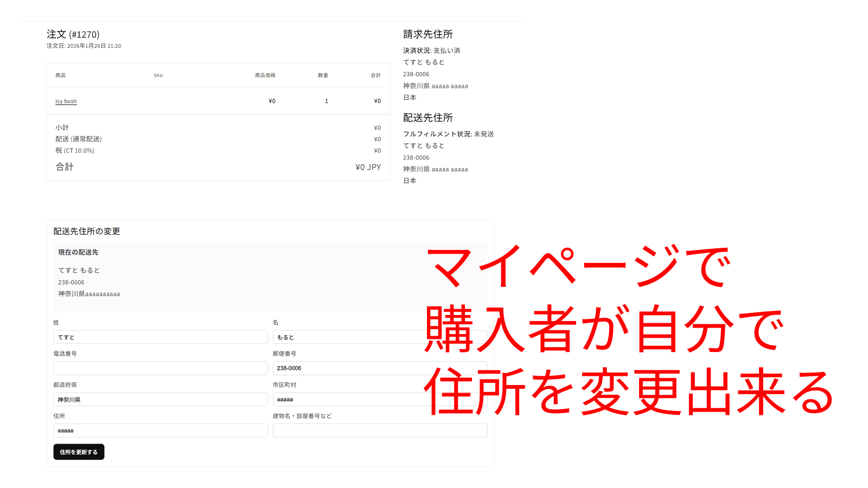Image resolution: width=868 pixels, height=488 pixels.
Task: Click the 神奈川県 link in the billing address
Action: pyautogui.click(x=415, y=86)
